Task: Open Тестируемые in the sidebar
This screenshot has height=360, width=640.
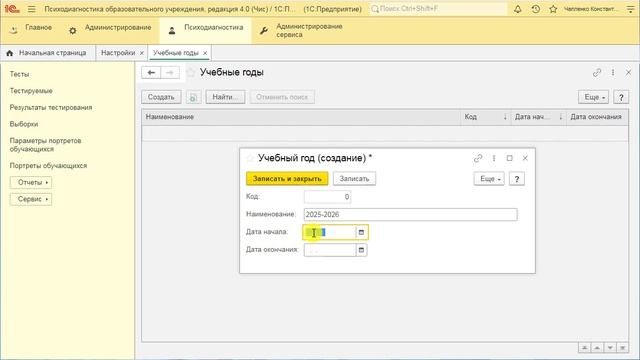Action: [x=31, y=91]
